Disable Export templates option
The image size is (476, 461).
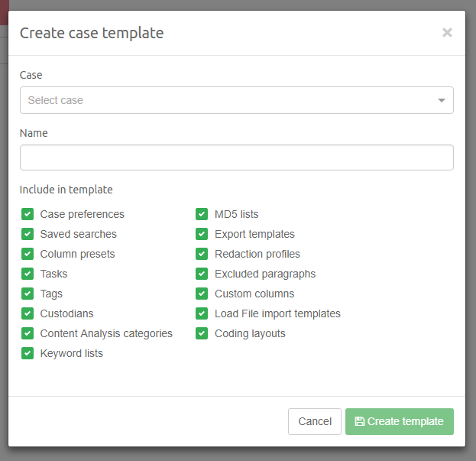(202, 234)
